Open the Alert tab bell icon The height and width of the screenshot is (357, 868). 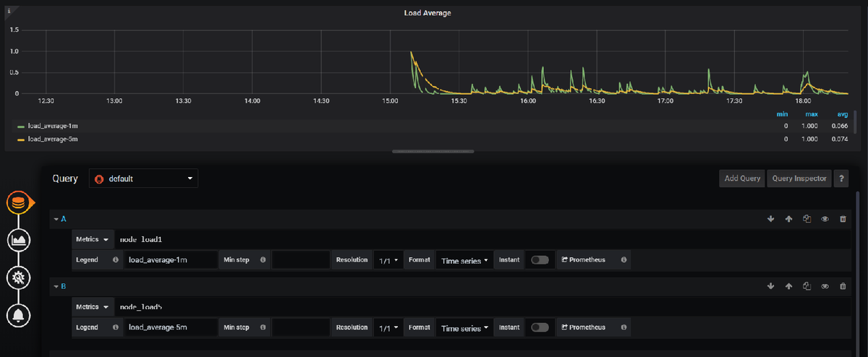coord(17,315)
